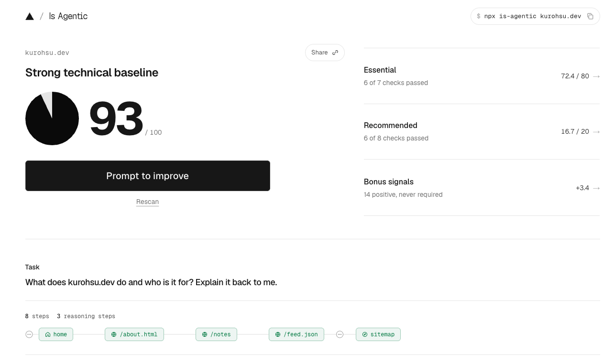
Task: Click the kurohsu.dev domain label
Action: click(x=47, y=53)
